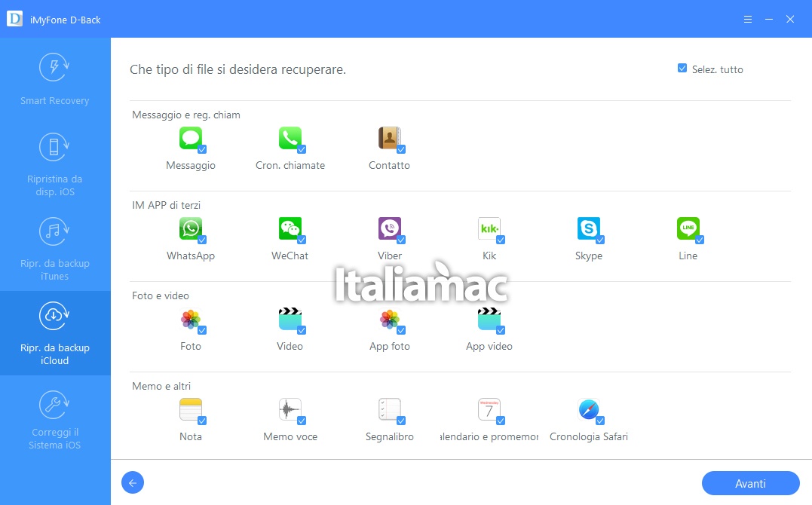Click the Segnalibro label text
812x505 pixels.
pos(390,436)
